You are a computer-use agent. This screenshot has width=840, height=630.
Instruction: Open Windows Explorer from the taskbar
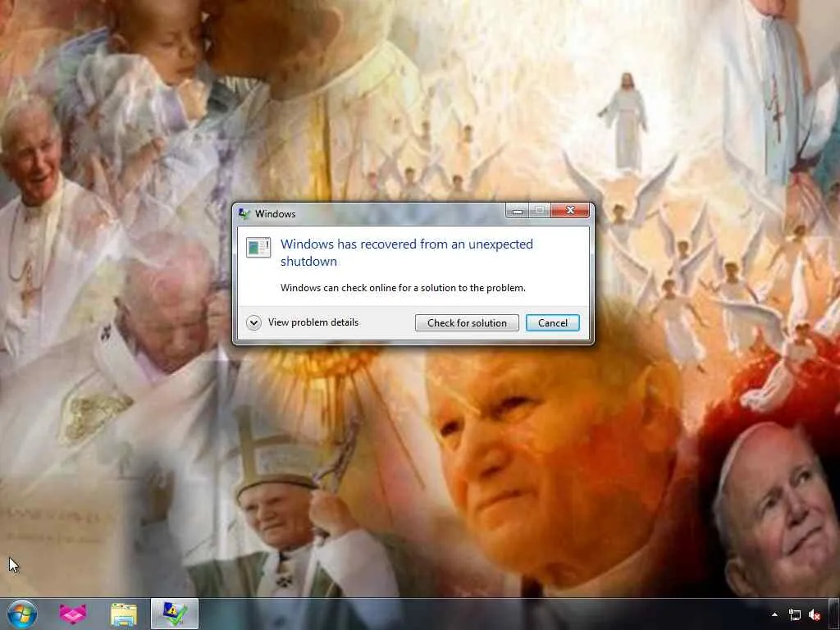point(124,614)
